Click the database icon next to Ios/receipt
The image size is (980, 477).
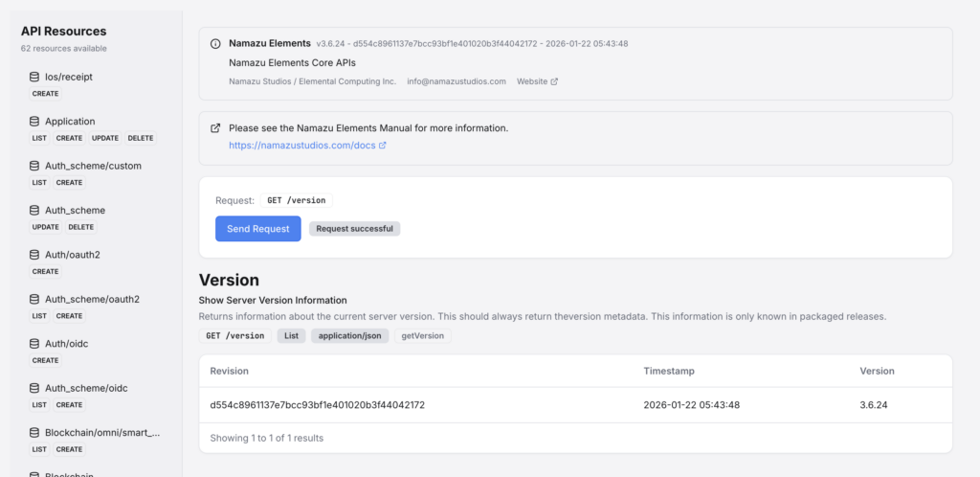click(x=34, y=77)
